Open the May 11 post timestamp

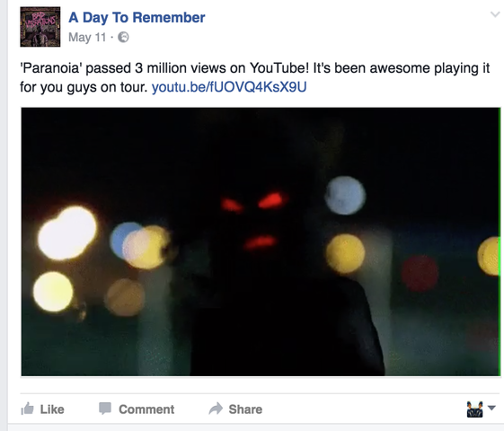[x=87, y=37]
